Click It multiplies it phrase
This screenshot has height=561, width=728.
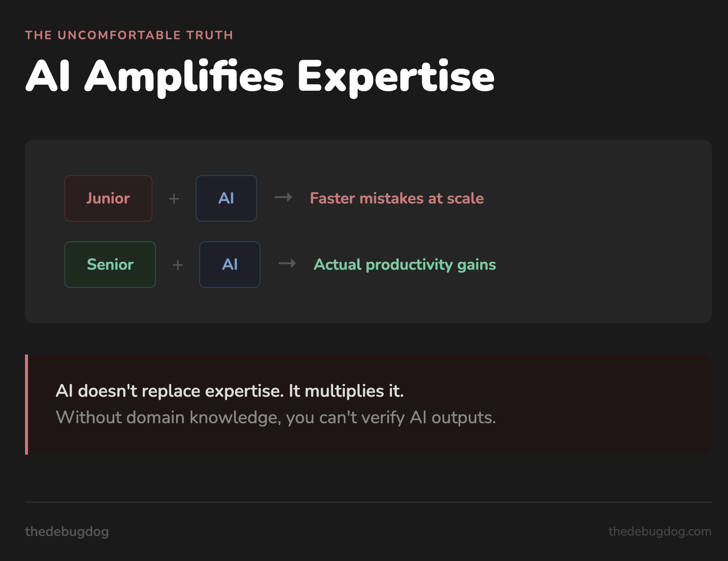click(x=346, y=391)
